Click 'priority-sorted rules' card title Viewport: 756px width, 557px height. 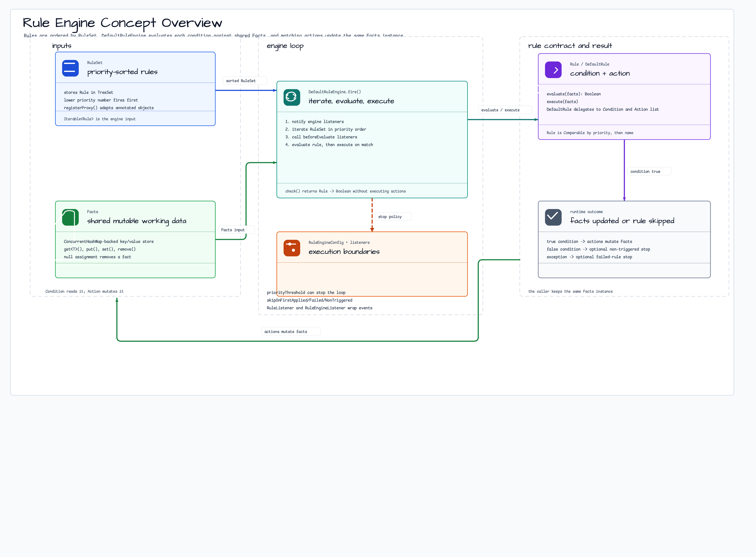pos(122,72)
